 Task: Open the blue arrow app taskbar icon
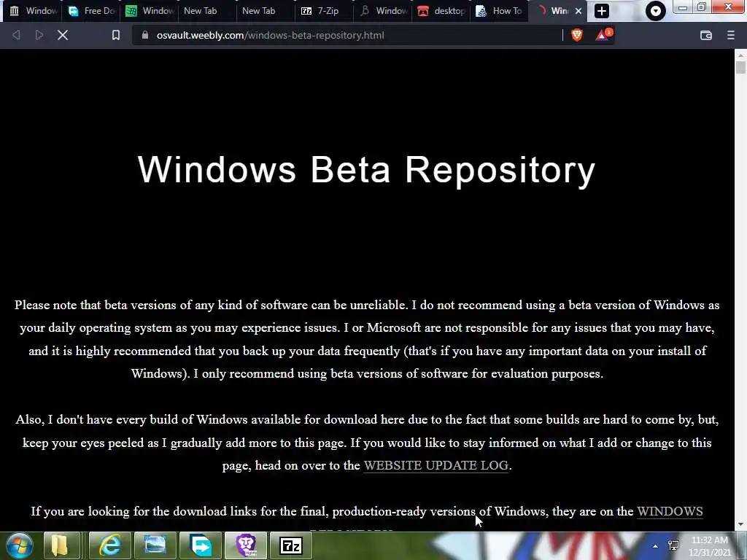pyautogui.click(x=201, y=545)
